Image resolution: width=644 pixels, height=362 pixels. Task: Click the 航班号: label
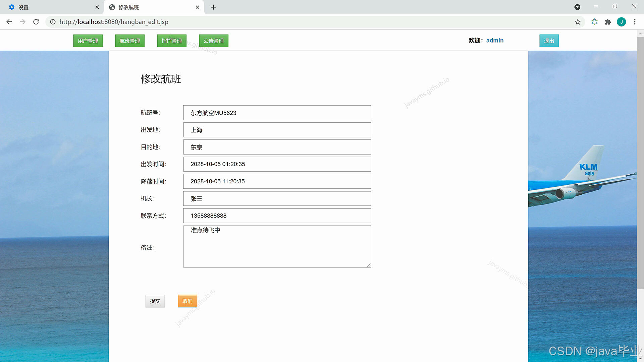151,113
